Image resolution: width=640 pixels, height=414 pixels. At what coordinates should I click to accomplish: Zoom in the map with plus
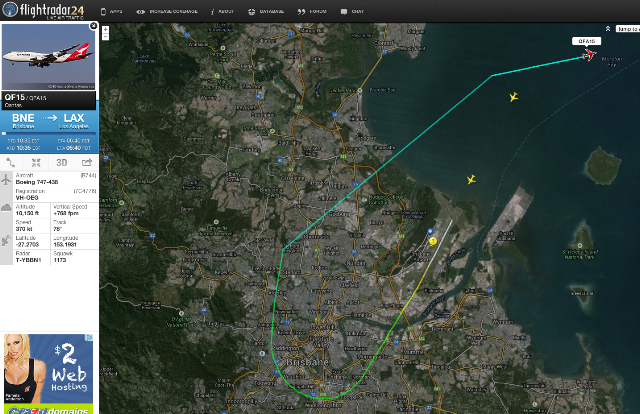point(105,30)
